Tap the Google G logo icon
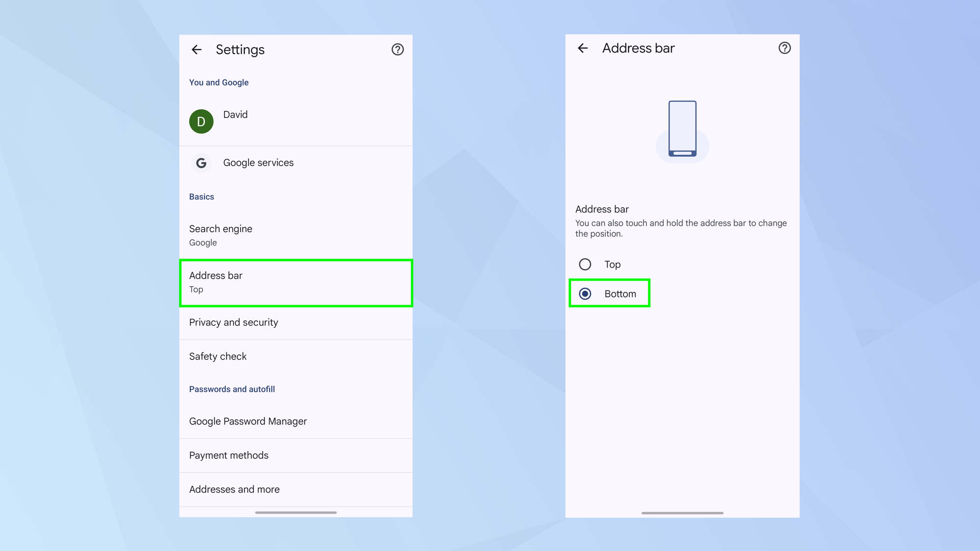This screenshot has width=980, height=551. coord(201,163)
